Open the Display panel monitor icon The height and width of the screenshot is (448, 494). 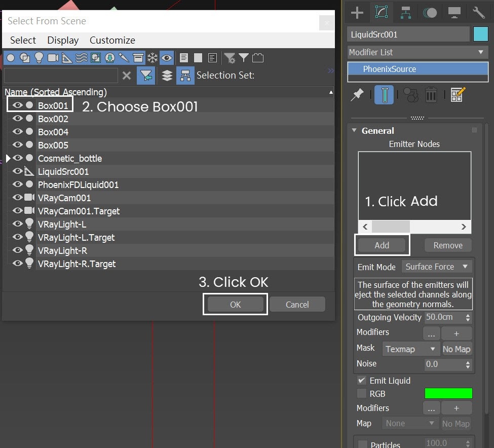454,13
